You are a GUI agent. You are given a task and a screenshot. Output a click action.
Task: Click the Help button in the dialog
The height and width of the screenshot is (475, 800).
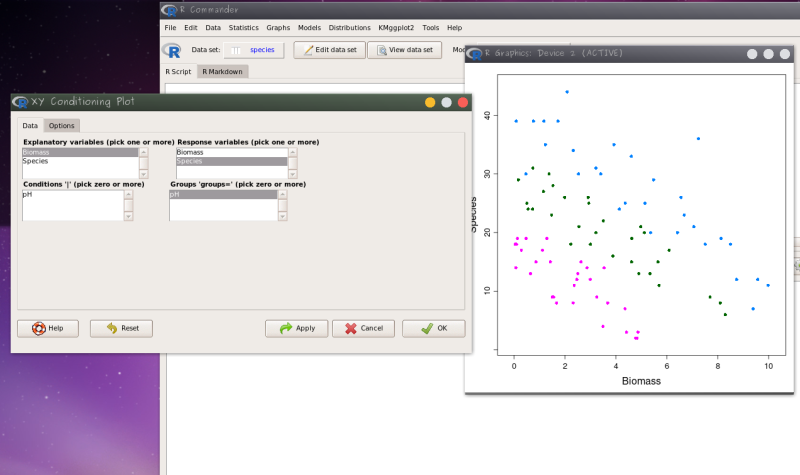coord(48,328)
